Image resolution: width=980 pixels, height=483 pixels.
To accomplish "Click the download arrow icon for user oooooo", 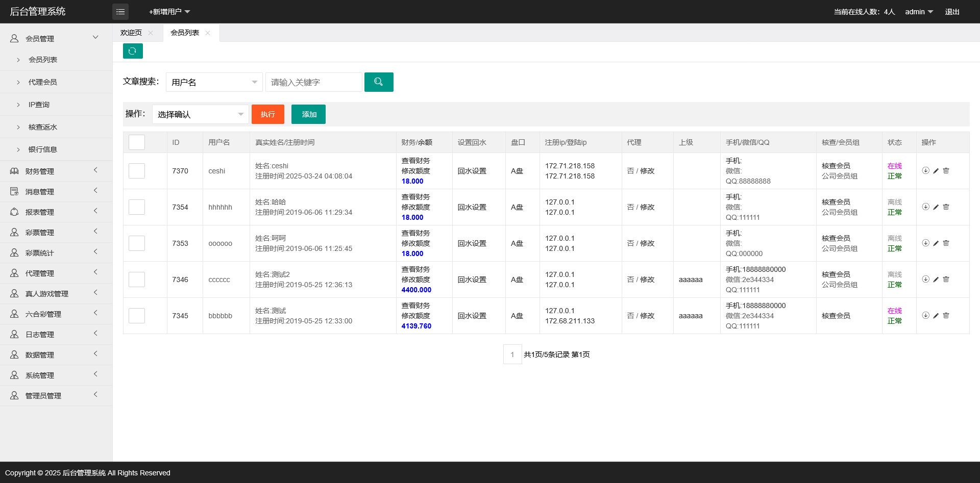I will pos(925,243).
